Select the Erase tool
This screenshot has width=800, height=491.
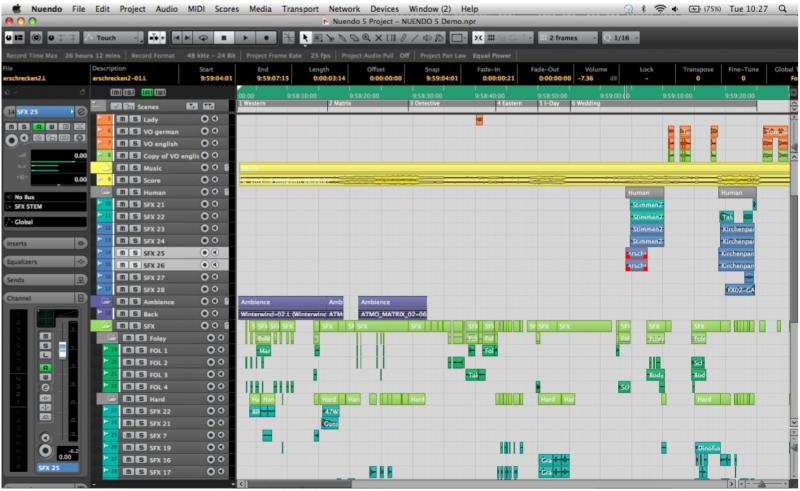(354, 38)
